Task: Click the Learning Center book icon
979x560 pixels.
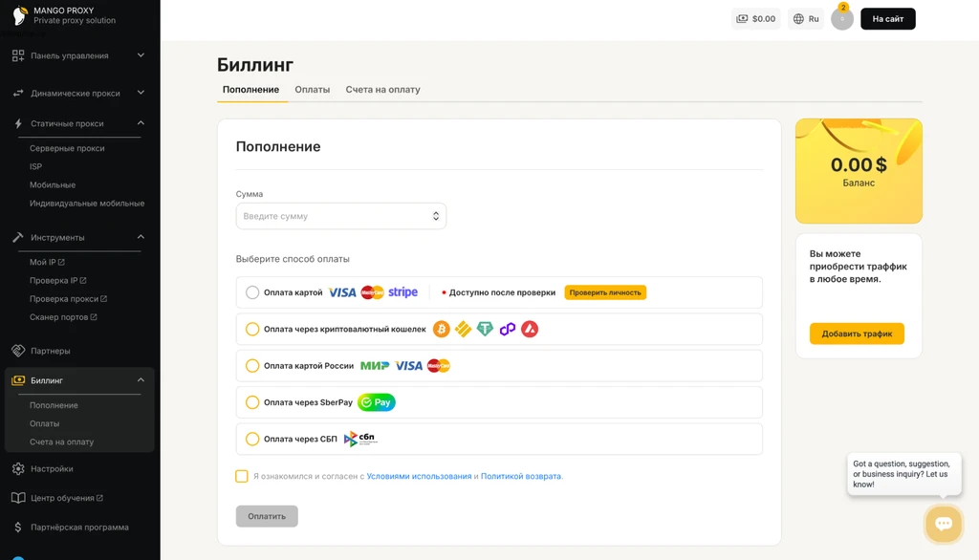Action: (18, 498)
